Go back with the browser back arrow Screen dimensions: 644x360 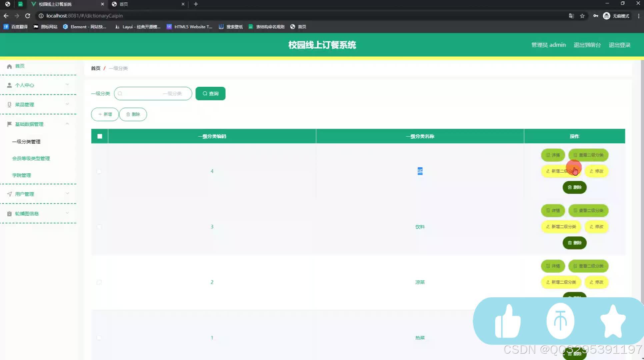point(6,16)
